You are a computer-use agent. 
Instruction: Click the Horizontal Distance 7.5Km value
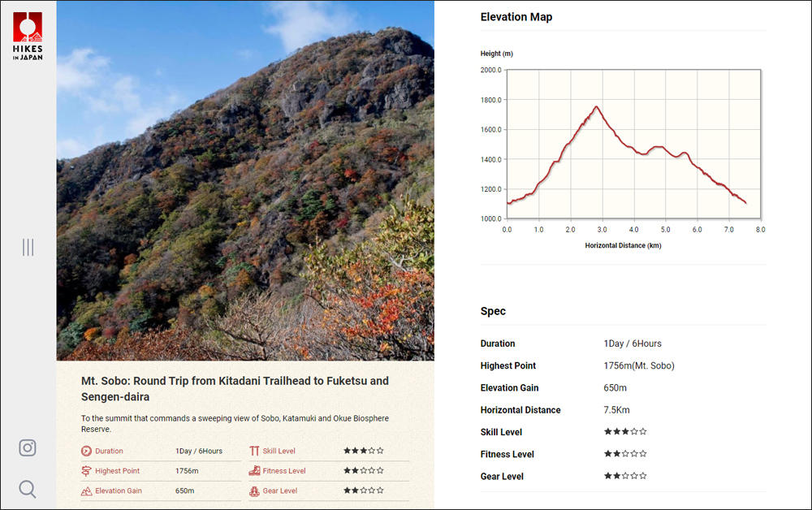tap(616, 410)
